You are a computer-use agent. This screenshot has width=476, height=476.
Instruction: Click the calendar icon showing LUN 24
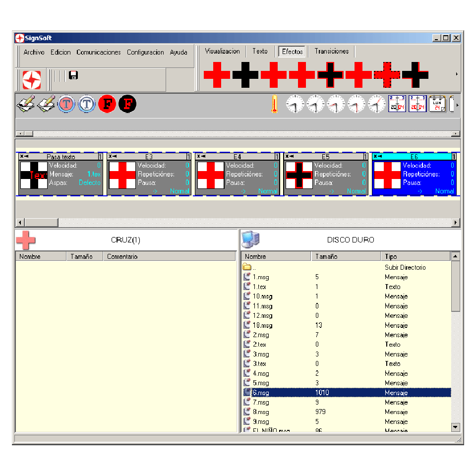(x=437, y=104)
